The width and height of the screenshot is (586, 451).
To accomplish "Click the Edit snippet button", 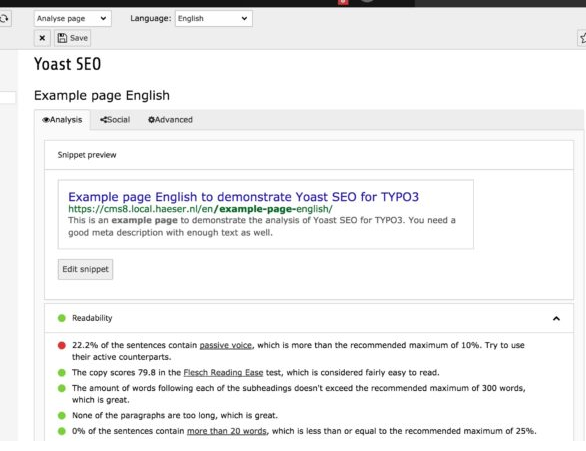I will [85, 269].
